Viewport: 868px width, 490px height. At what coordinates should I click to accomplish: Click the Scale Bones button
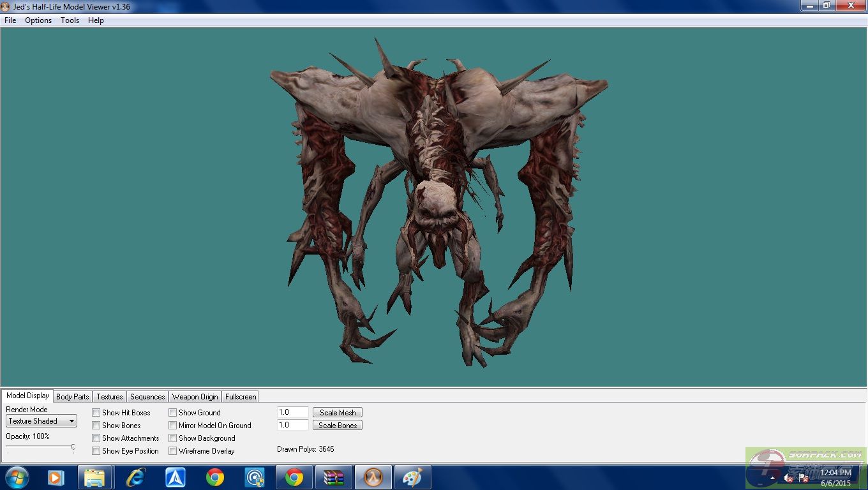[338, 426]
